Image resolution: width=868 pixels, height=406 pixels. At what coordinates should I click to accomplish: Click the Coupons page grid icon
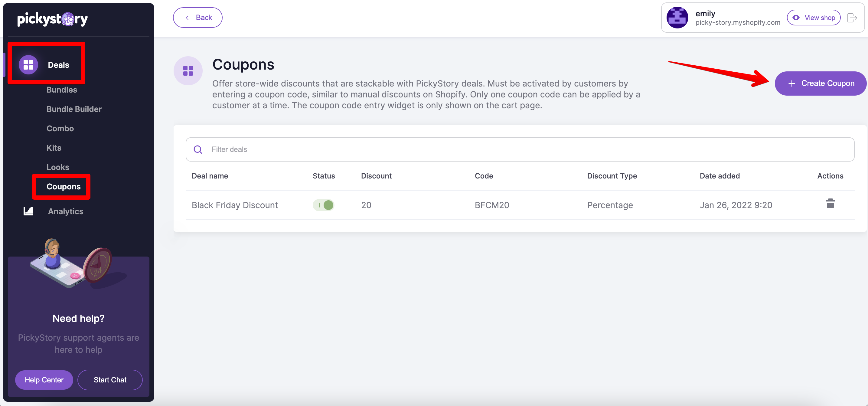(x=188, y=71)
